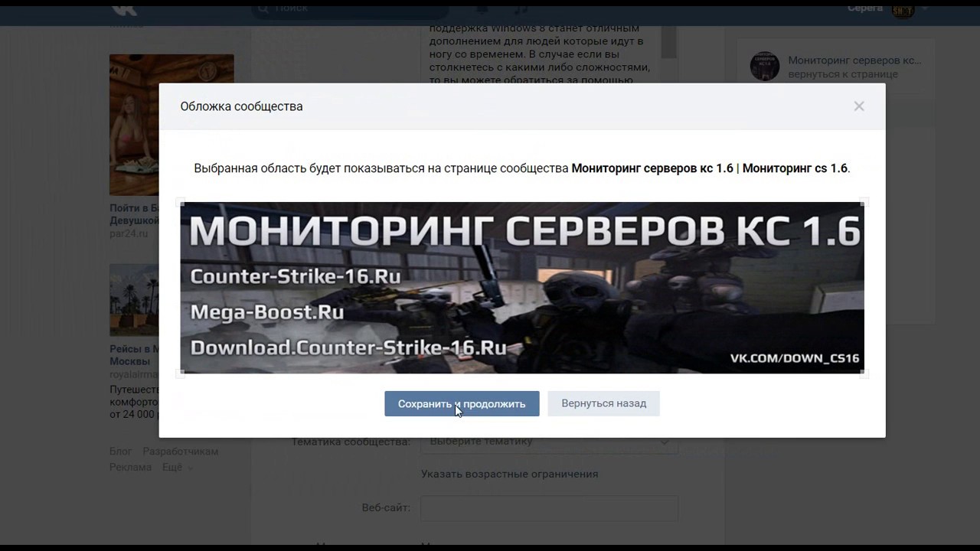Open the Серега profile menu in header
The width and height of the screenshot is (980, 551).
pos(888,9)
